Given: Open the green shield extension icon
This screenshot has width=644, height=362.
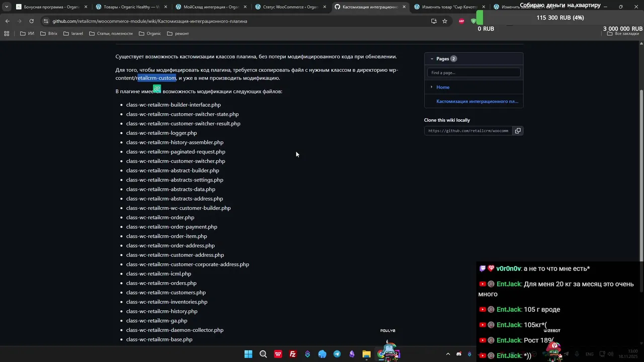Looking at the screenshot, I should pyautogui.click(x=473, y=21).
